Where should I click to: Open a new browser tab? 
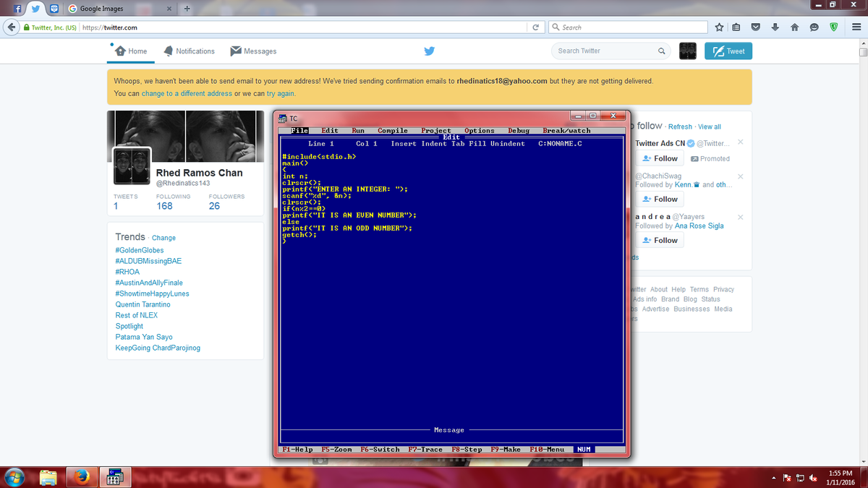(187, 9)
